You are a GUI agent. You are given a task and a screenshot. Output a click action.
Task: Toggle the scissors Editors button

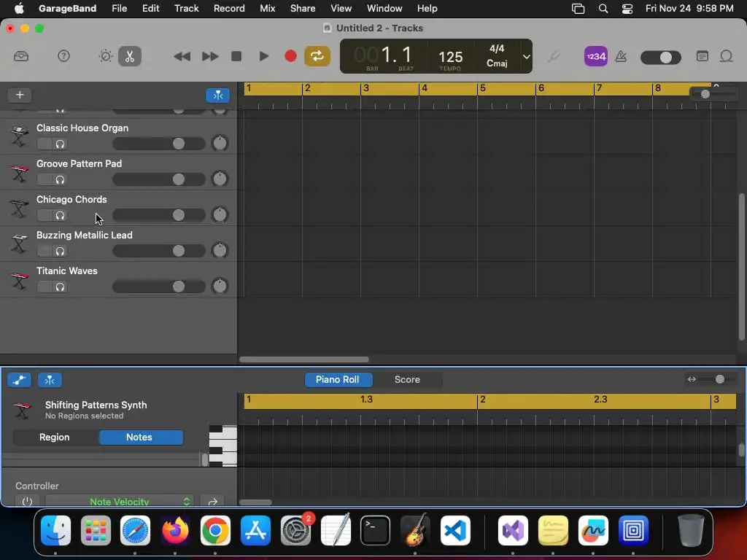pos(130,56)
